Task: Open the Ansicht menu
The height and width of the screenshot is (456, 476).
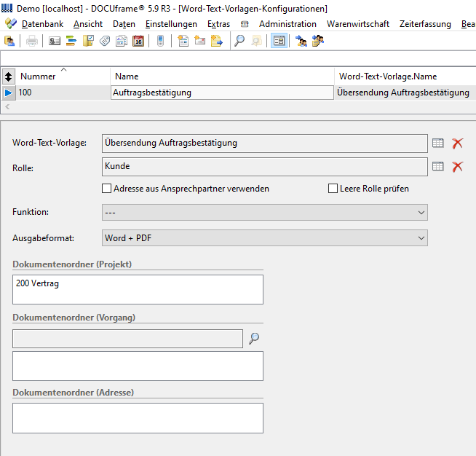Action: point(88,24)
